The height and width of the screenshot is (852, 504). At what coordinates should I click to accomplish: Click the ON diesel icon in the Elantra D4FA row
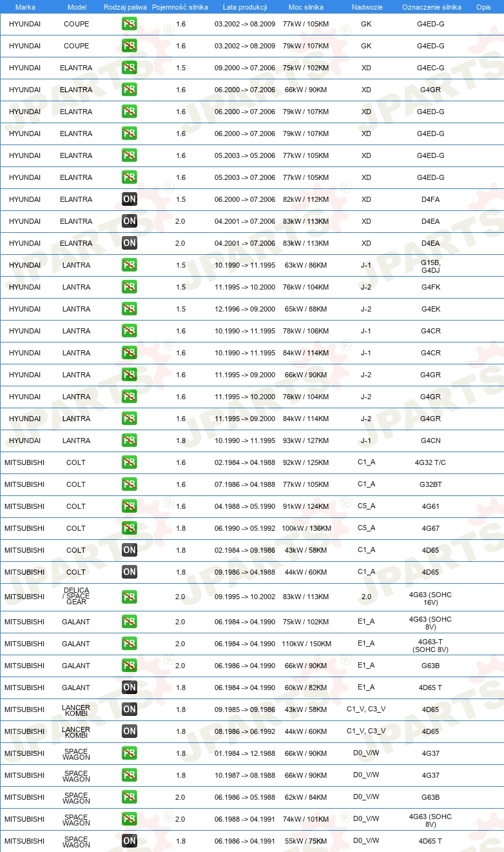(x=130, y=199)
